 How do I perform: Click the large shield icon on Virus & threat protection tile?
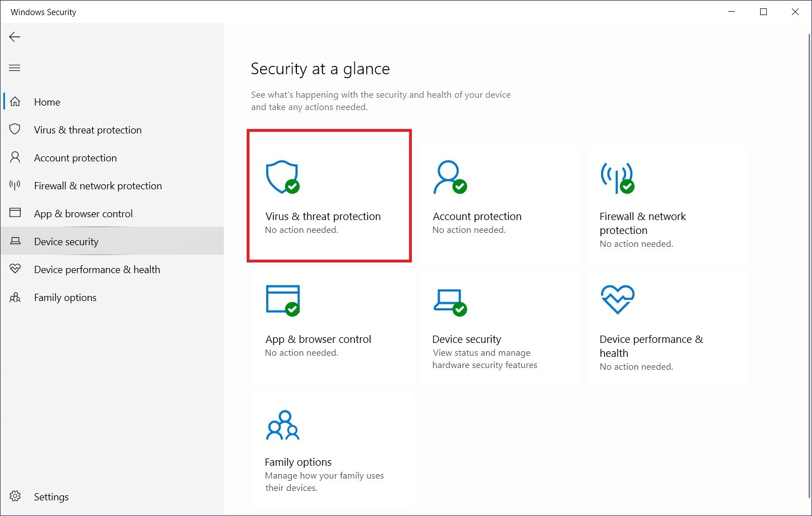[282, 178]
